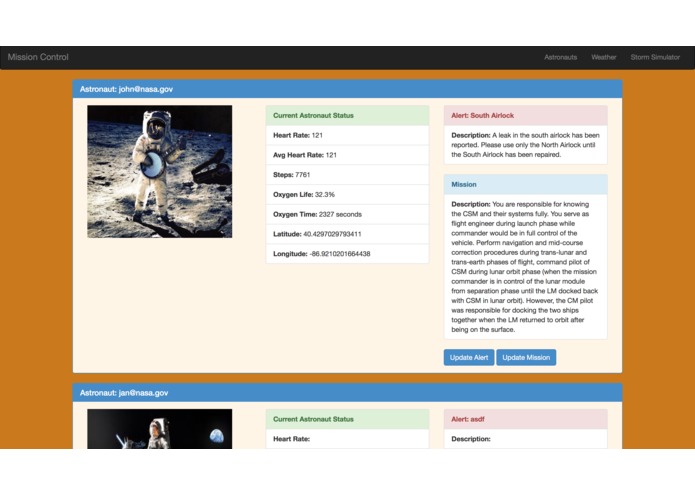Click the south airlock leak description text

pyautogui.click(x=526, y=145)
